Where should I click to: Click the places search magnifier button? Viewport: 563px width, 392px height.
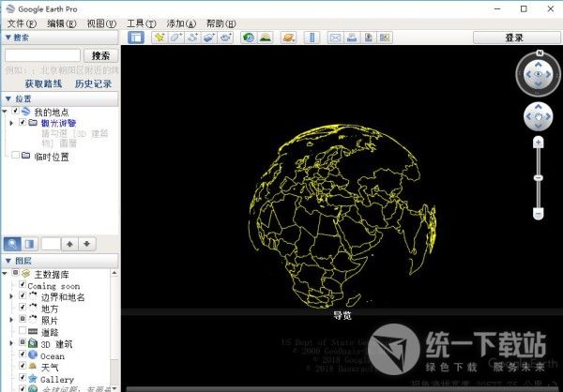coord(12,244)
